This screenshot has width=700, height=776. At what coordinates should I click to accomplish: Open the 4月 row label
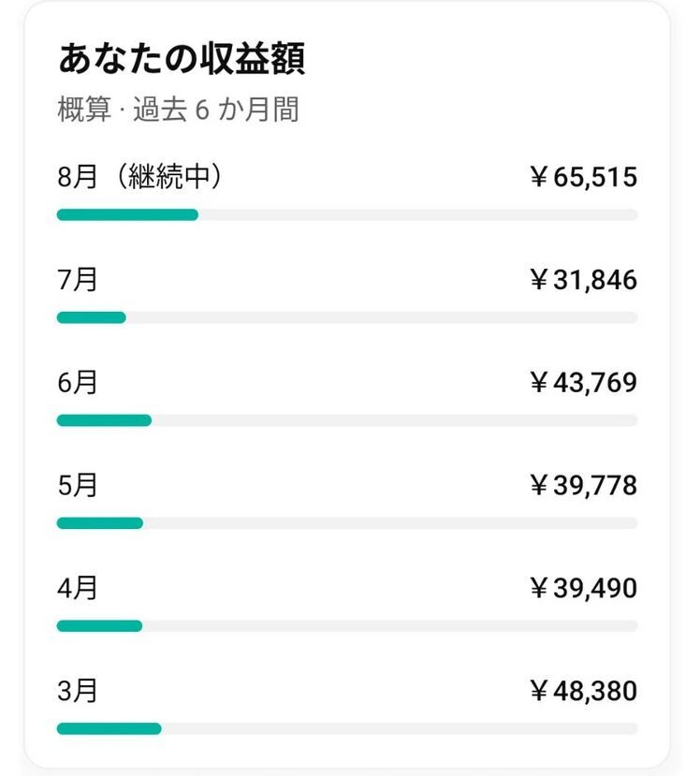[x=78, y=589]
